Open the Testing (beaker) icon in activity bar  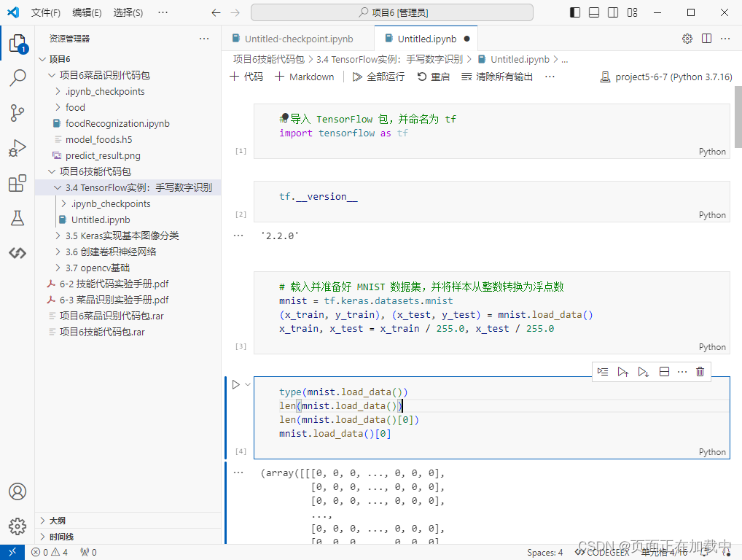(x=17, y=218)
